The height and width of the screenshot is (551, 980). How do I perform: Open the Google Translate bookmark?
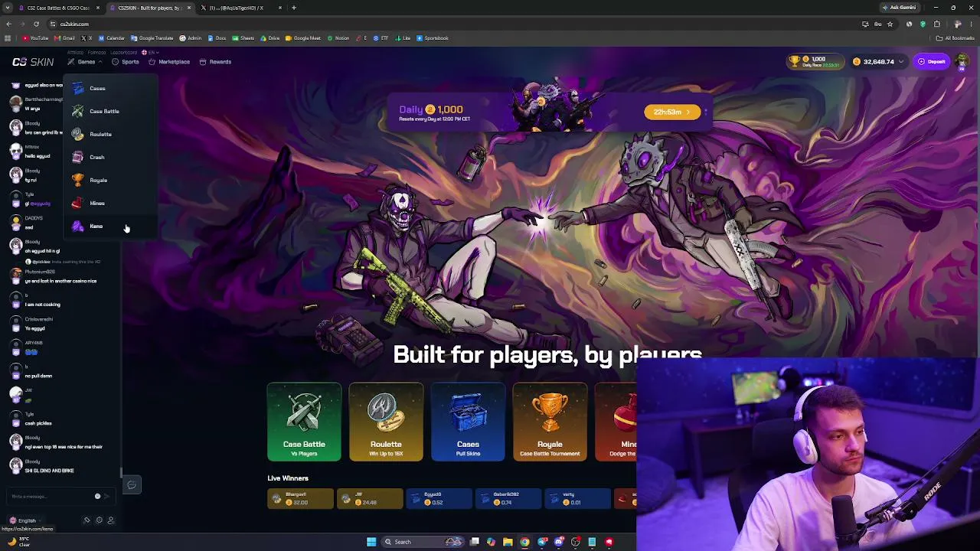pyautogui.click(x=152, y=38)
